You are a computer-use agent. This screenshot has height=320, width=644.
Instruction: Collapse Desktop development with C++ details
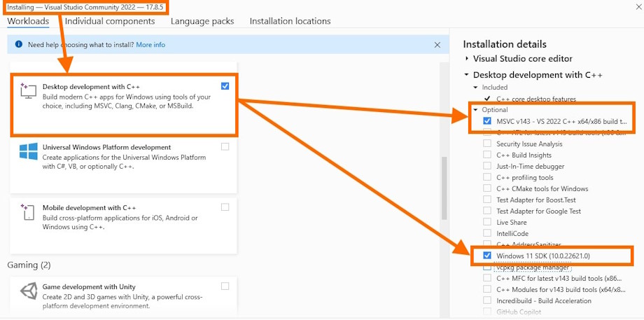[x=467, y=75]
